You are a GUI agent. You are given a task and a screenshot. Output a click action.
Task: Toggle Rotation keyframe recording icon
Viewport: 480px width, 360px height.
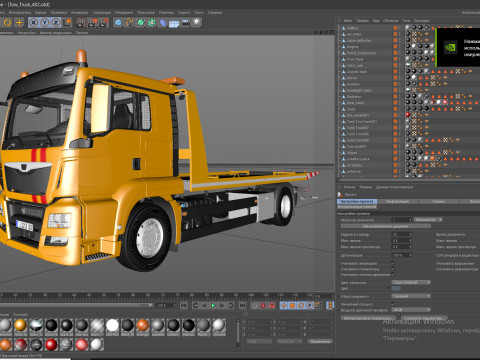[x=301, y=305]
